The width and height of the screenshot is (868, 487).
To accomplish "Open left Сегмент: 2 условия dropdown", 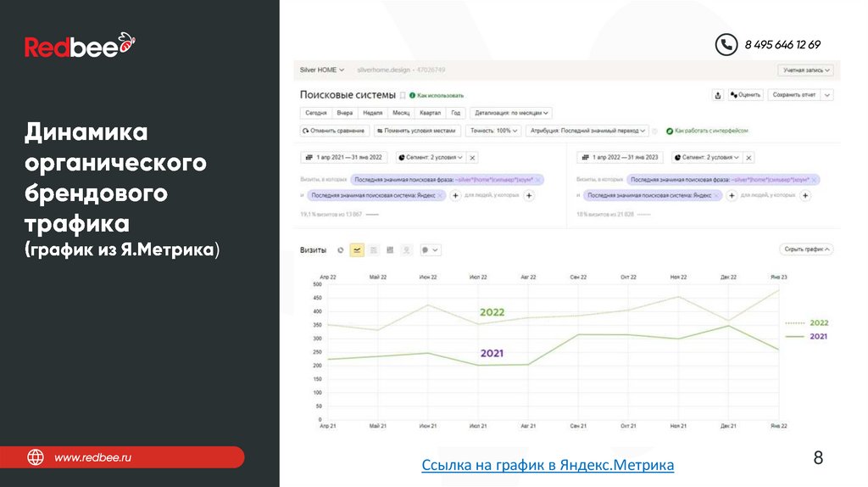I will pyautogui.click(x=430, y=158).
